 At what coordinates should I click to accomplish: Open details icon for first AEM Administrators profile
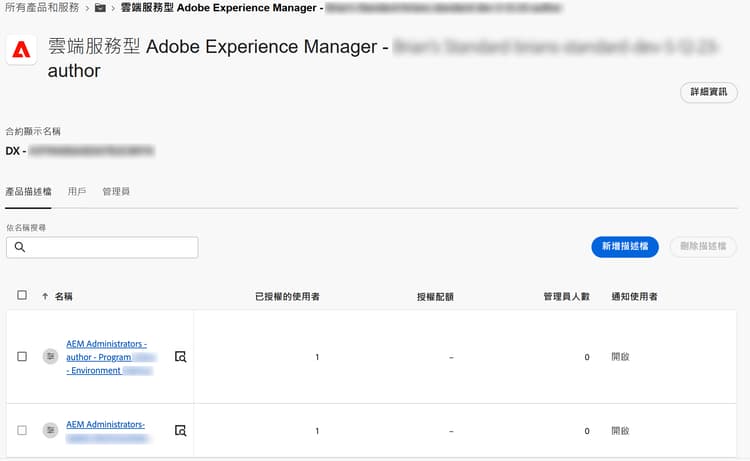pos(180,356)
